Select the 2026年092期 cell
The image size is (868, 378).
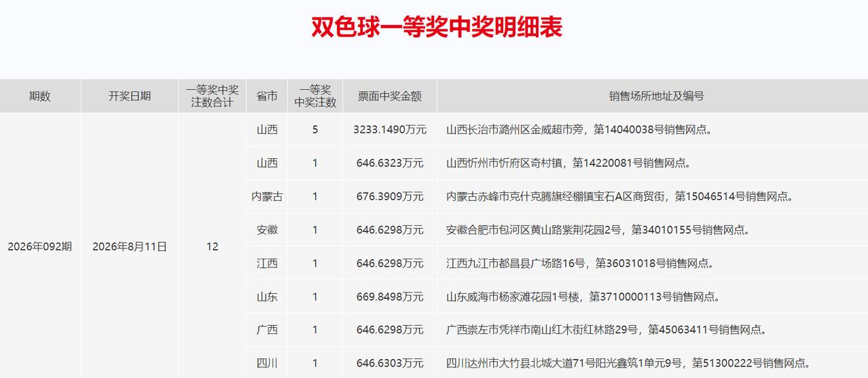[x=40, y=246]
